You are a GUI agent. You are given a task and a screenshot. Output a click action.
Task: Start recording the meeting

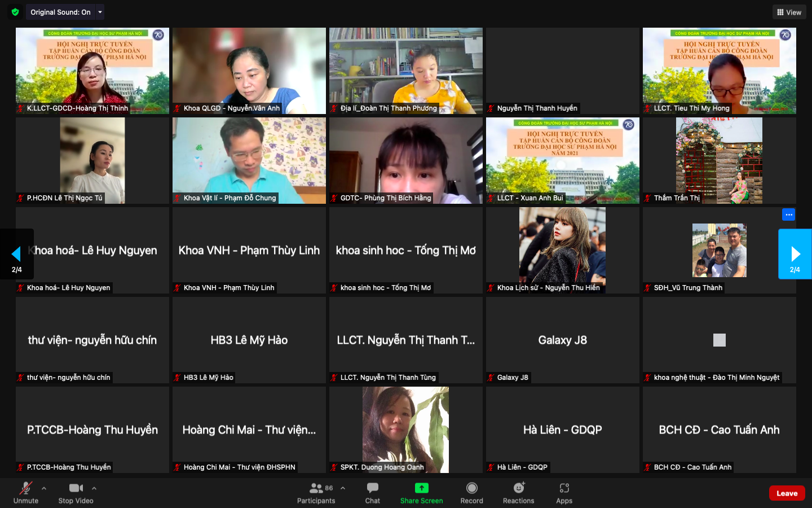[x=471, y=493]
